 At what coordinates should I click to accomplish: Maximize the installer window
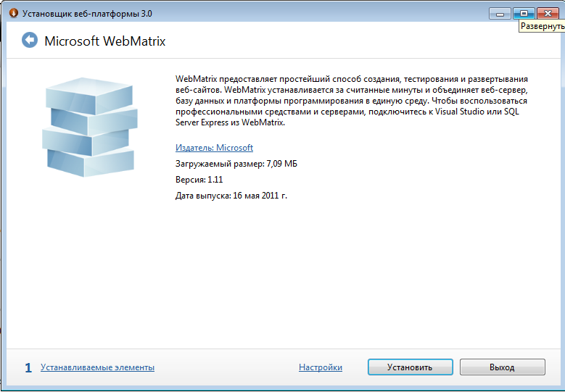point(524,14)
